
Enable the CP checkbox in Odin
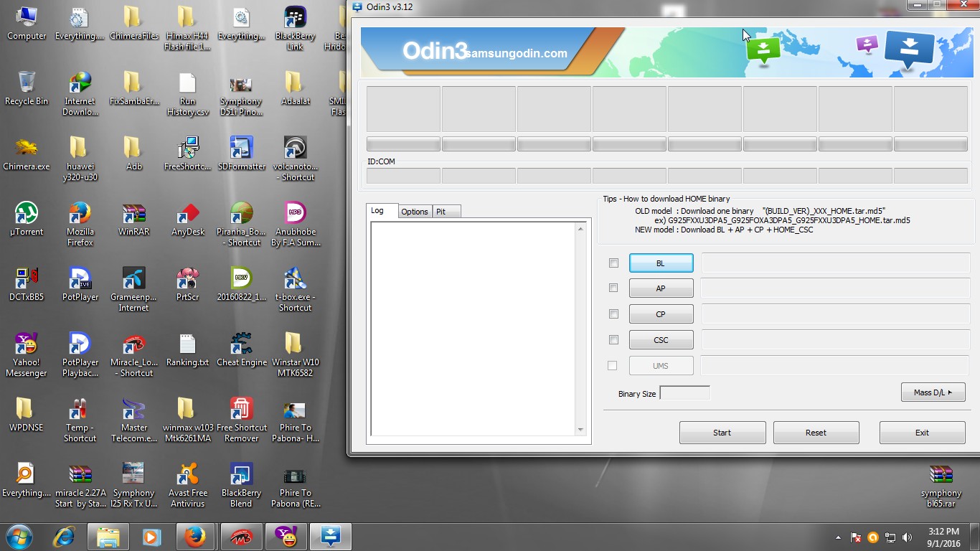click(613, 314)
